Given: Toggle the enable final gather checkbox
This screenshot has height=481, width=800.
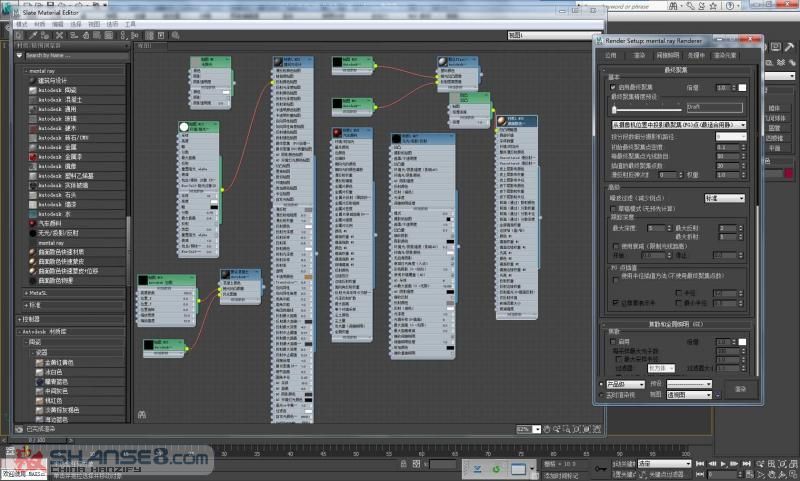Looking at the screenshot, I should coord(610,88).
